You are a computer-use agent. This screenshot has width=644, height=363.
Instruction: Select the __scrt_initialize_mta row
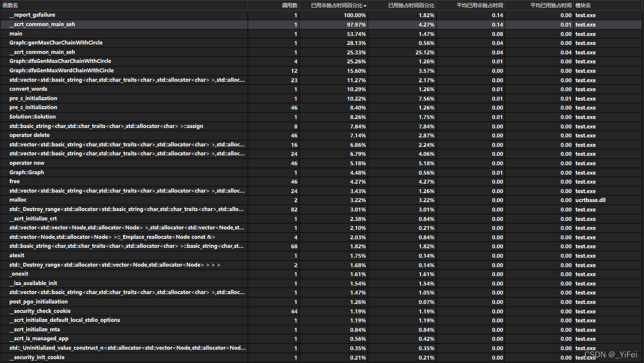point(322,330)
